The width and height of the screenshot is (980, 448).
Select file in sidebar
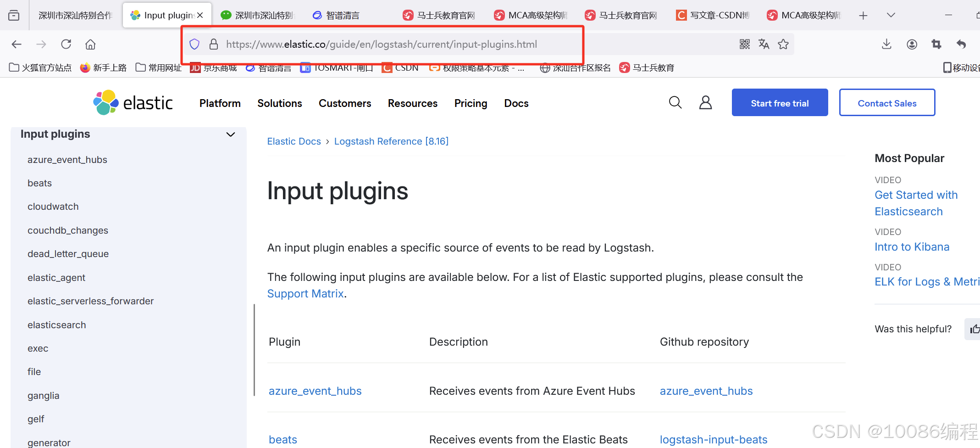point(34,372)
